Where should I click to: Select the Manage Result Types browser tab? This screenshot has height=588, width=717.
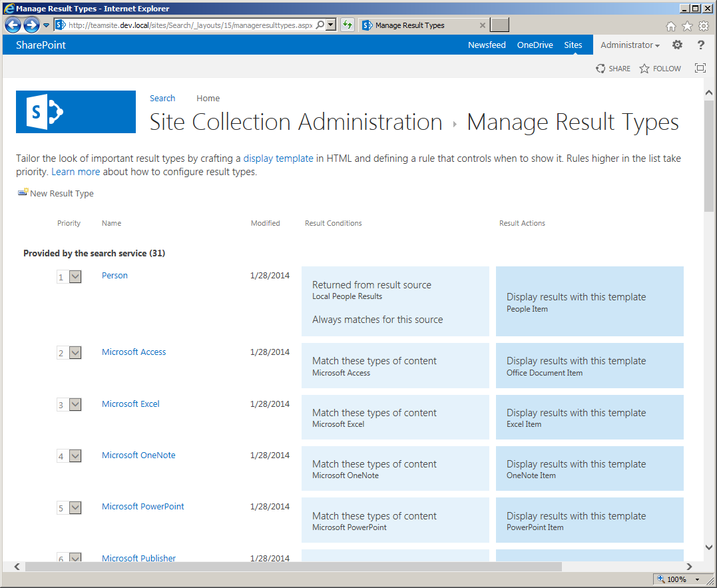[424, 25]
